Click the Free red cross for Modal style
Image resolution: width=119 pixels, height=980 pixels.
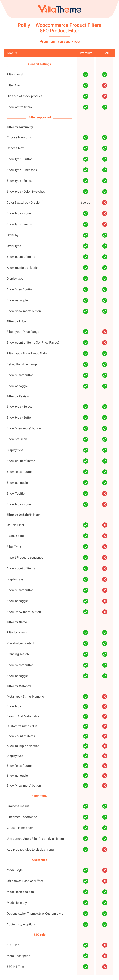click(x=105, y=870)
